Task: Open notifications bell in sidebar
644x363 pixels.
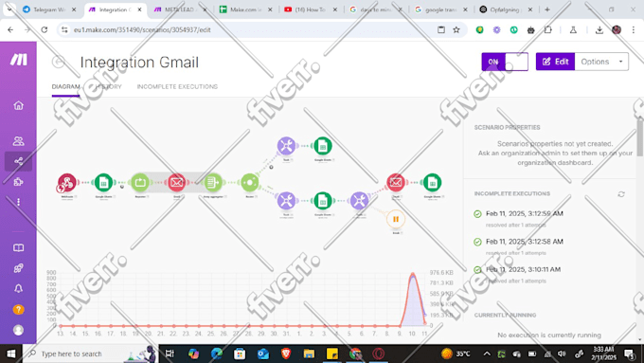Action: click(19, 288)
